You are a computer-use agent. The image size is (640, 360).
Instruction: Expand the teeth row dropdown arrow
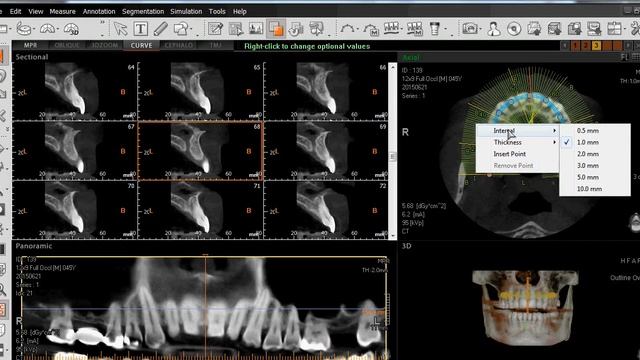(402, 29)
